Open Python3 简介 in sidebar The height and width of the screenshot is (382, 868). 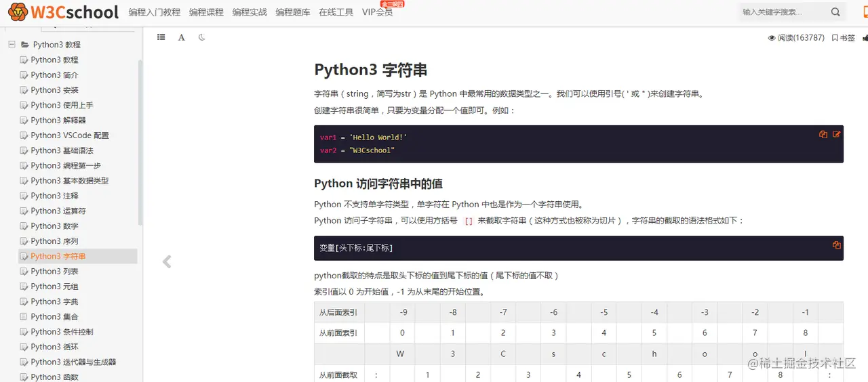(54, 75)
